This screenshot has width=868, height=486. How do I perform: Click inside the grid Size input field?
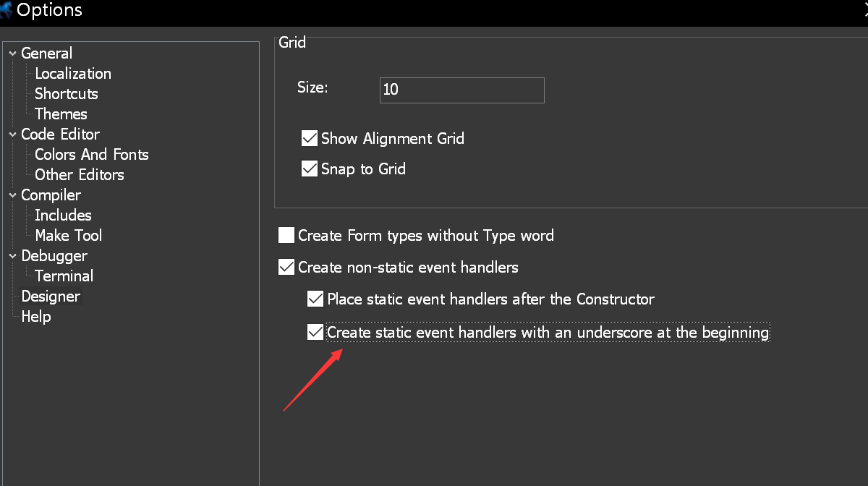click(461, 90)
